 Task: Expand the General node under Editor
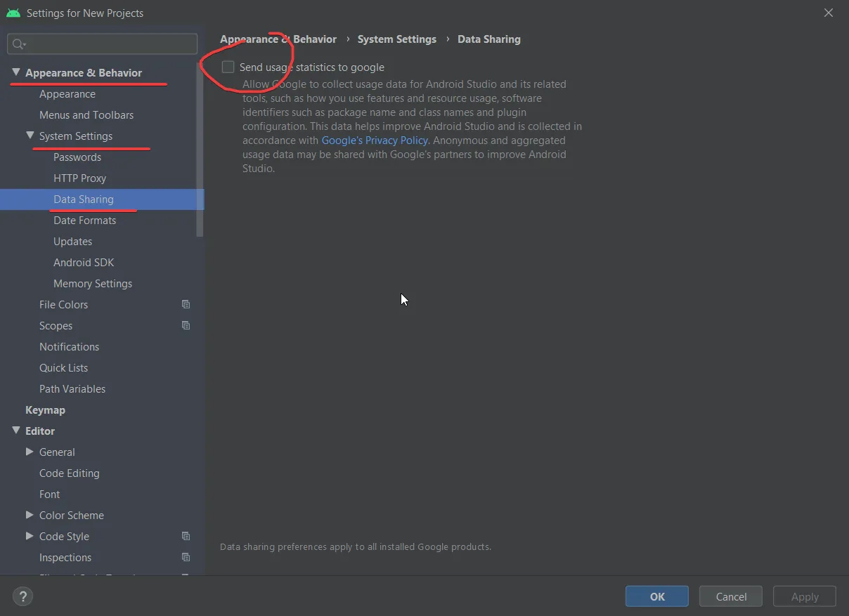30,452
